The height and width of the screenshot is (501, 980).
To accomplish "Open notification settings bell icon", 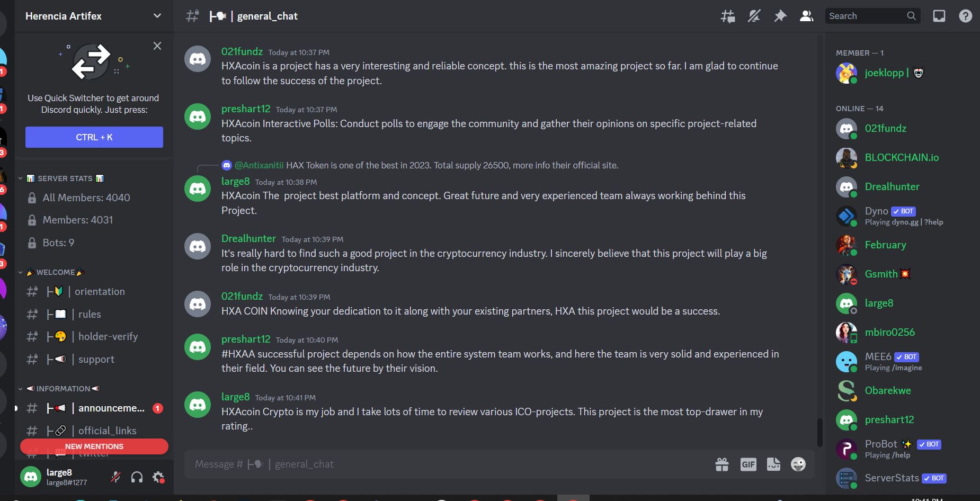I will coord(754,16).
